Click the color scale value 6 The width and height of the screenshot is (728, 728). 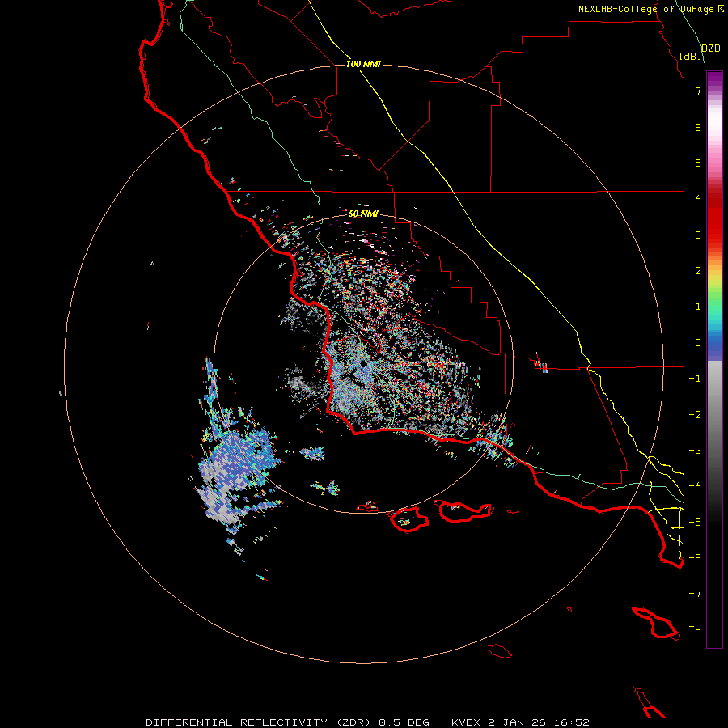coord(698,127)
